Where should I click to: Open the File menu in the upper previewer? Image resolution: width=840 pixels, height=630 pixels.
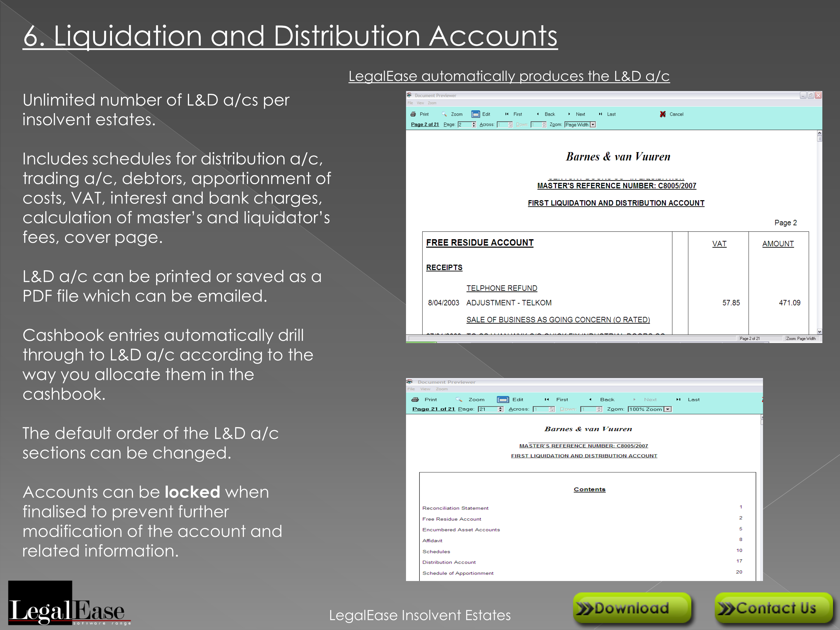[410, 103]
